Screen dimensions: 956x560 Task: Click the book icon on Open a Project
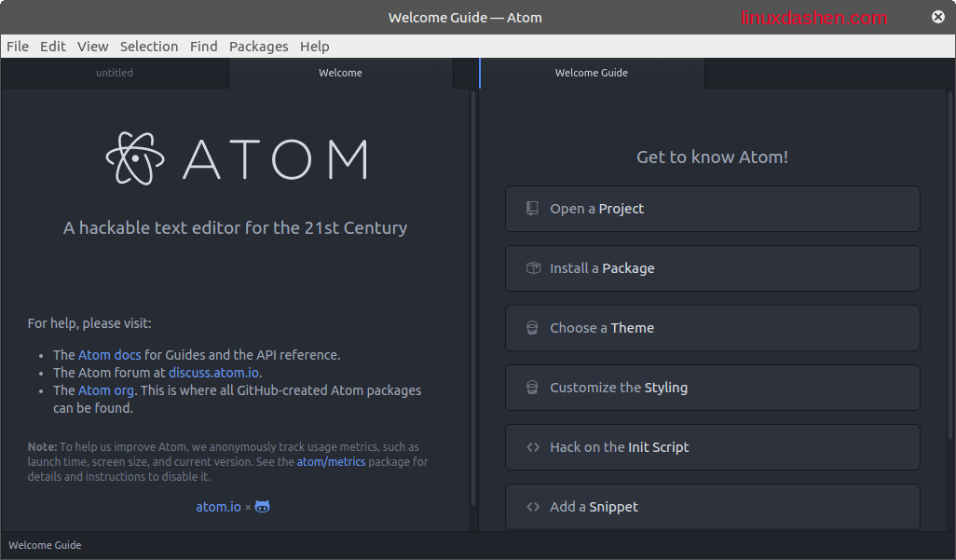pos(532,209)
